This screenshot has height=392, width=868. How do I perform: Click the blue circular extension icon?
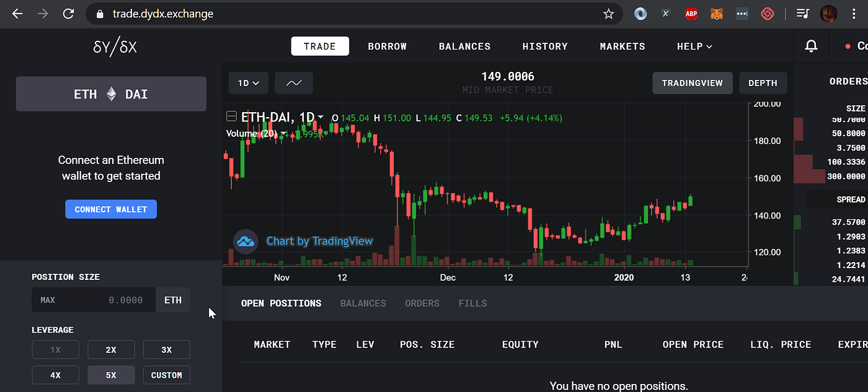(x=640, y=14)
